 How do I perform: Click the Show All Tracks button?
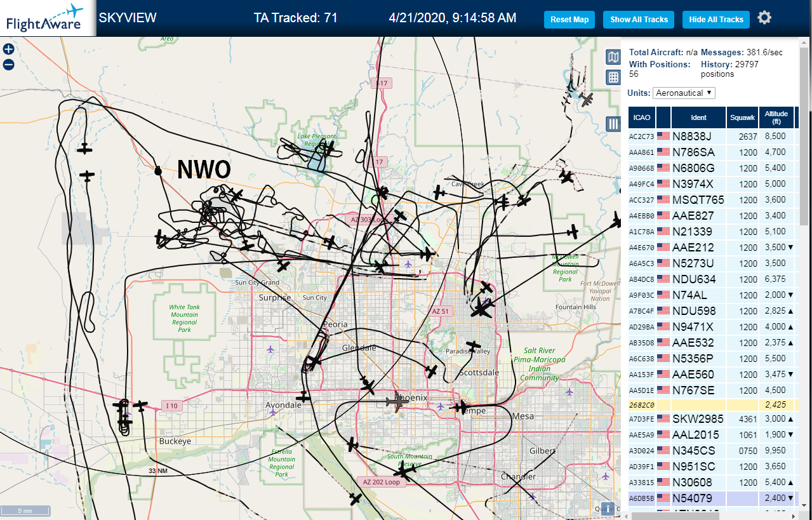coord(639,20)
